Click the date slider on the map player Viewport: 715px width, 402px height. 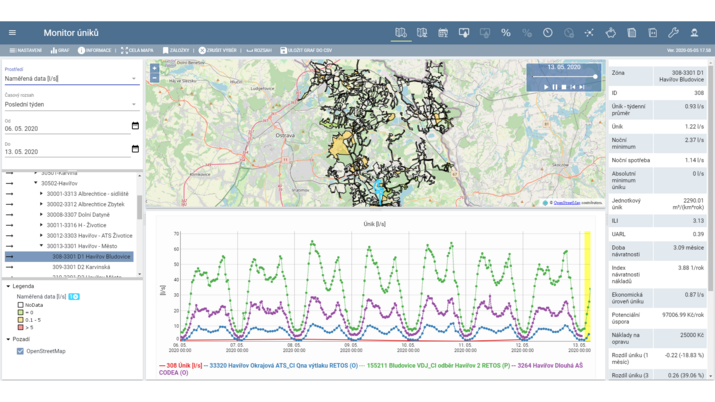565,76
